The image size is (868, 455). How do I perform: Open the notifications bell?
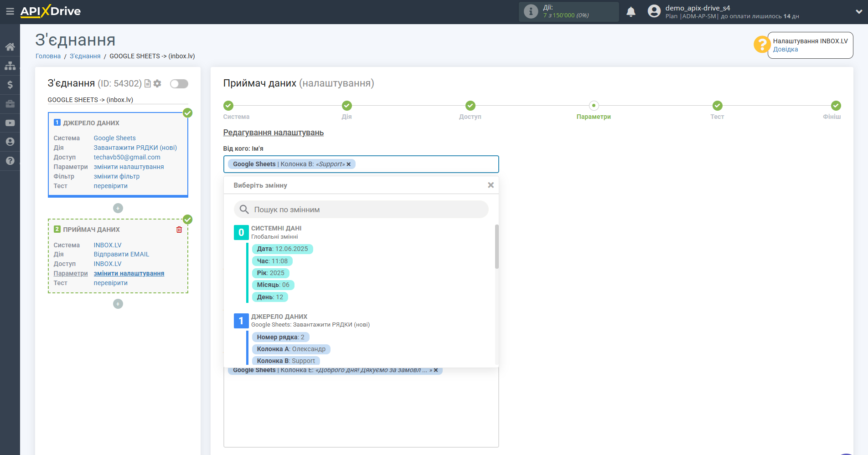631,12
